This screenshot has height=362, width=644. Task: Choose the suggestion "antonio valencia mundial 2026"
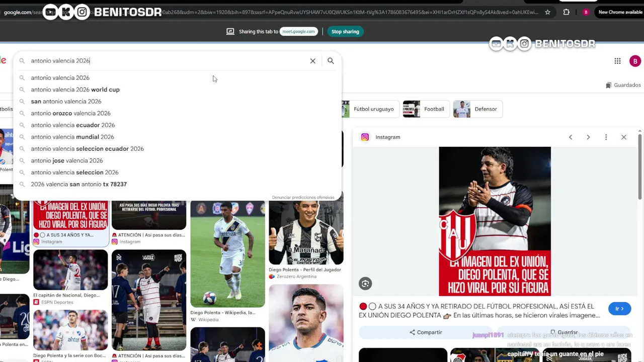pos(177,137)
